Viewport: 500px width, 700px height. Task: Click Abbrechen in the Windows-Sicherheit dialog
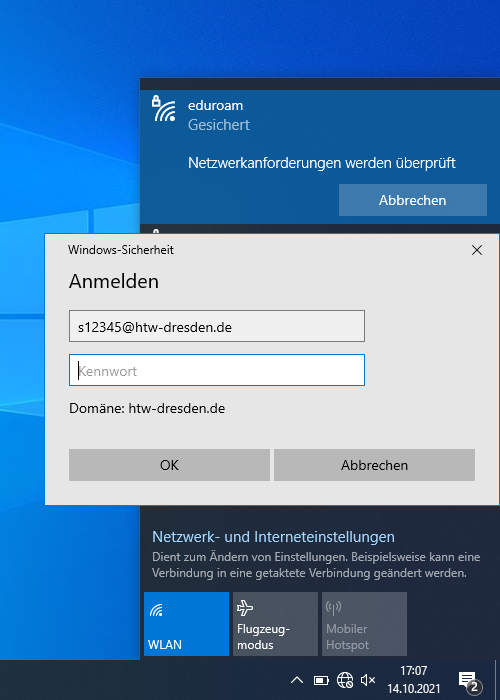374,465
